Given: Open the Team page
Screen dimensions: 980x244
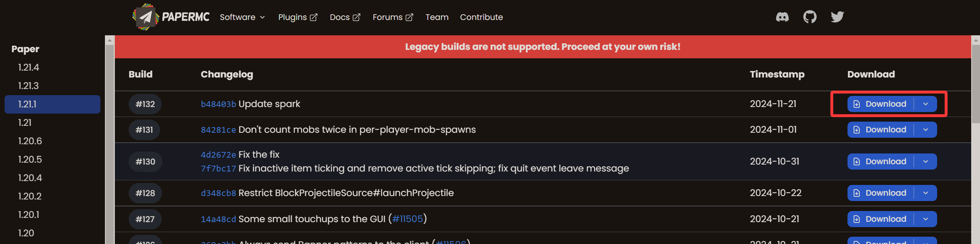Looking at the screenshot, I should pos(437,17).
